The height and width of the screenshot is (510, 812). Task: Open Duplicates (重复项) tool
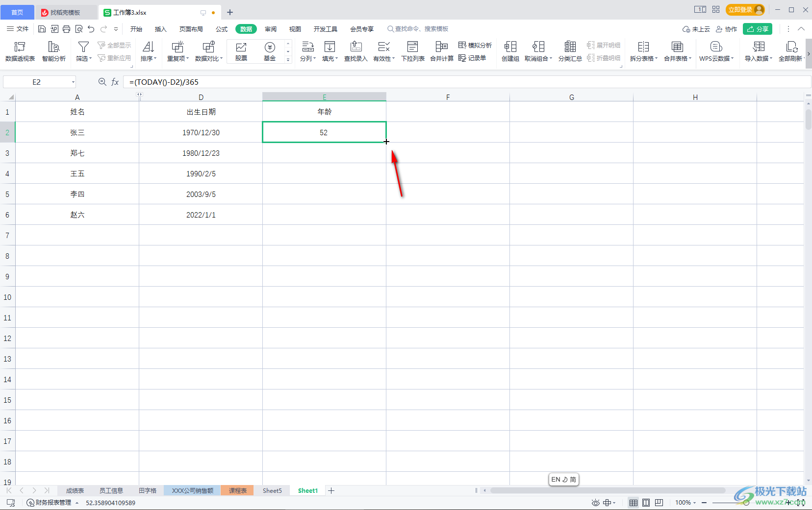(178, 51)
